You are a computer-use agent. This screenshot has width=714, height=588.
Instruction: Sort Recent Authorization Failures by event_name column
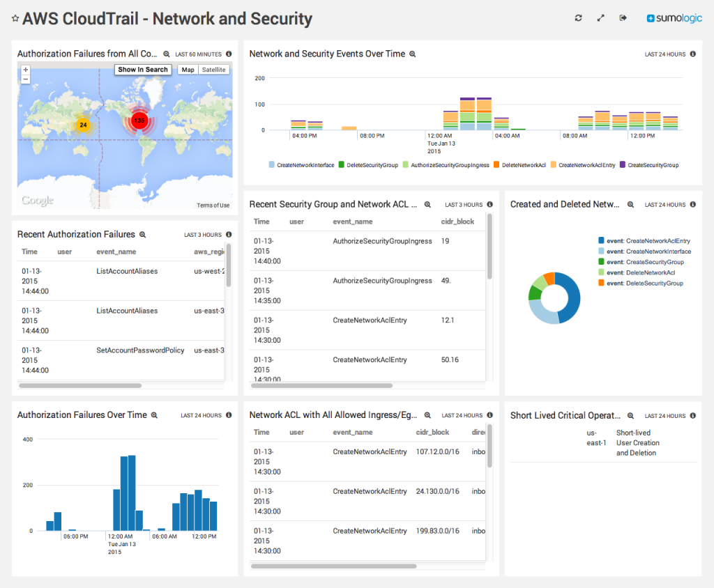click(x=116, y=252)
